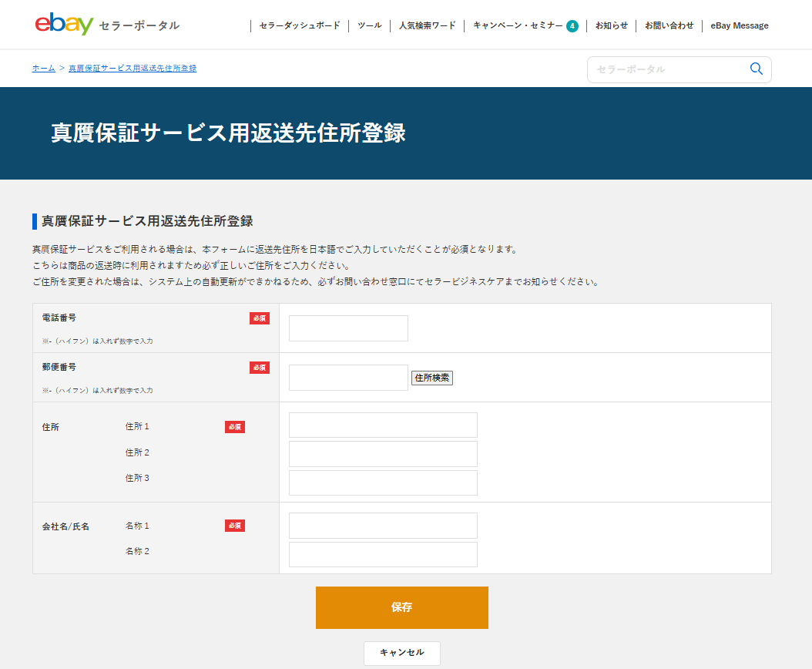Screen dimensions: 812x669
Task: Open eBay Message
Action: point(739,25)
